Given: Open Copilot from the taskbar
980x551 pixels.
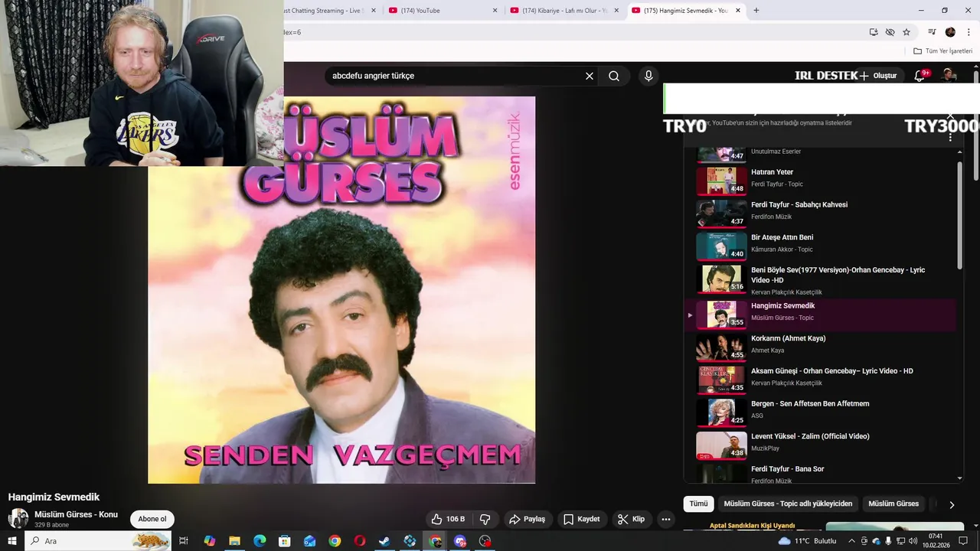Looking at the screenshot, I should [x=210, y=541].
